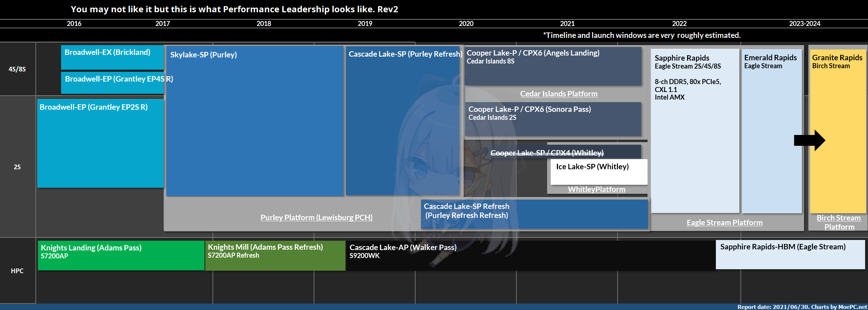Select the Skylake-SP (Purley) block
This screenshot has width=868, height=310.
click(254, 121)
